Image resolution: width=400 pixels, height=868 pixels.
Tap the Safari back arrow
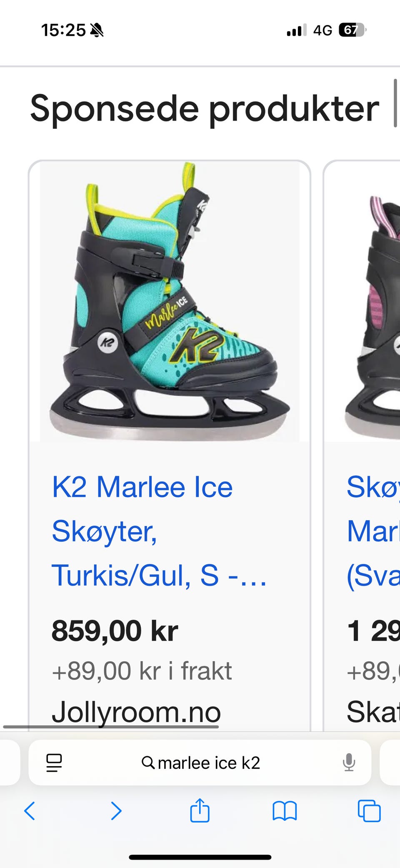click(30, 811)
